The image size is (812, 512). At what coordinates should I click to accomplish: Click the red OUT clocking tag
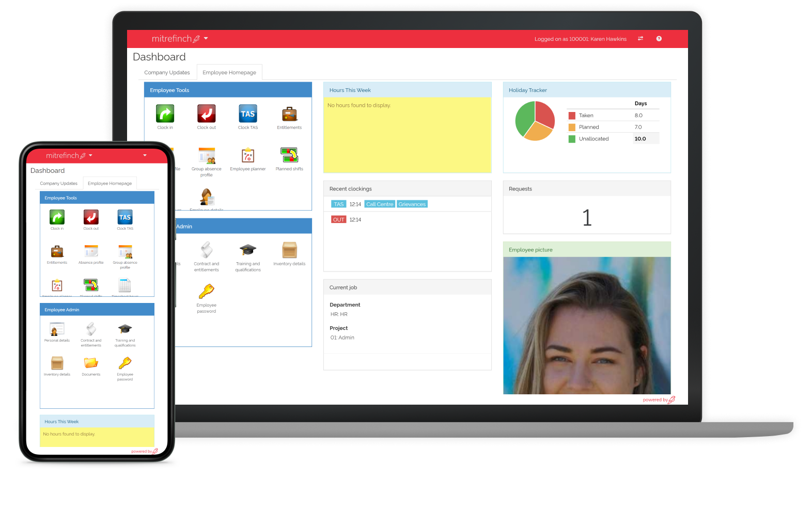click(339, 220)
